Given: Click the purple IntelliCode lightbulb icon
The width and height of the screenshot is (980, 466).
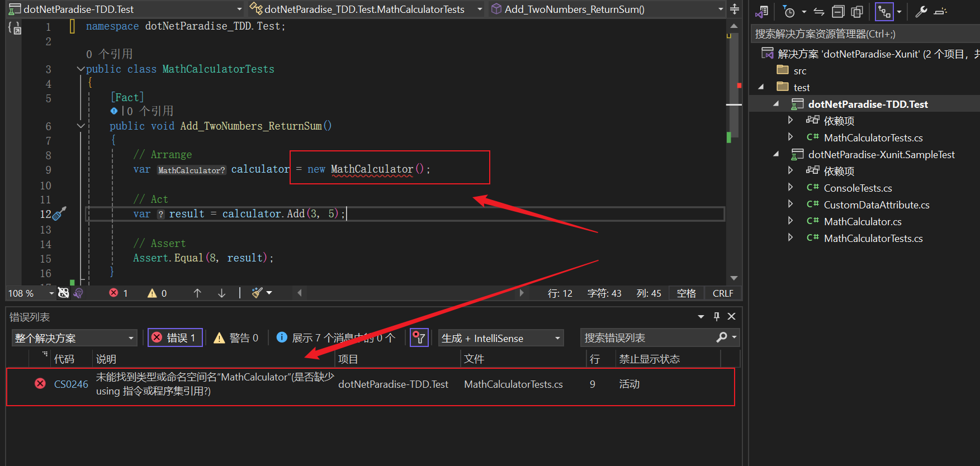Looking at the screenshot, I should pos(78,293).
